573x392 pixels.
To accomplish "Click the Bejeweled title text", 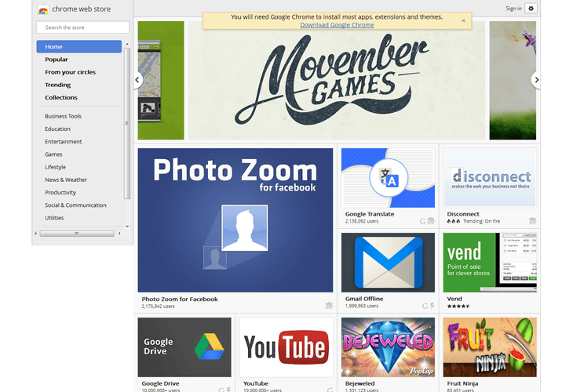I will (x=359, y=383).
